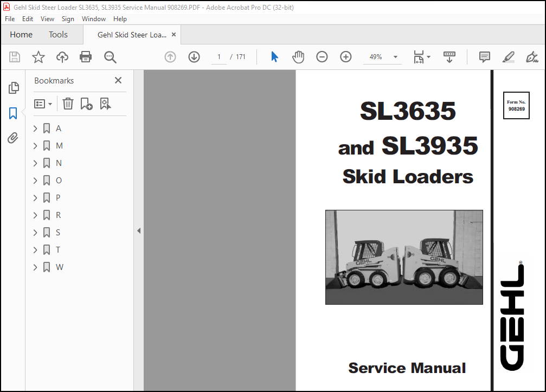Zoom out with minus button
This screenshot has height=392, width=546.
point(322,57)
